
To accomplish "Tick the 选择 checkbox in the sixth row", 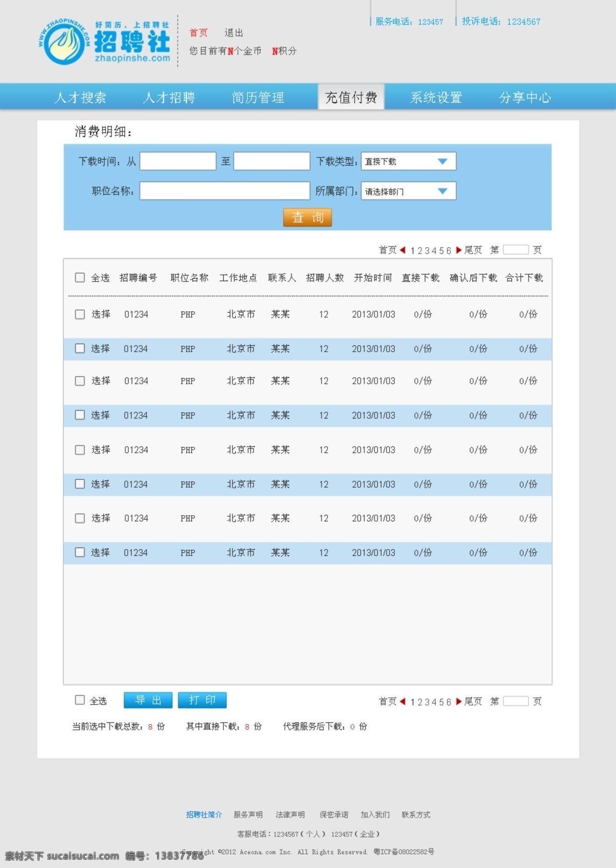I will (80, 484).
